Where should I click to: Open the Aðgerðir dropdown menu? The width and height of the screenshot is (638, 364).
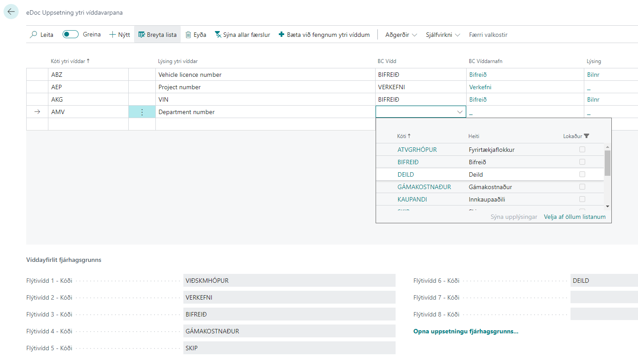tap(401, 35)
